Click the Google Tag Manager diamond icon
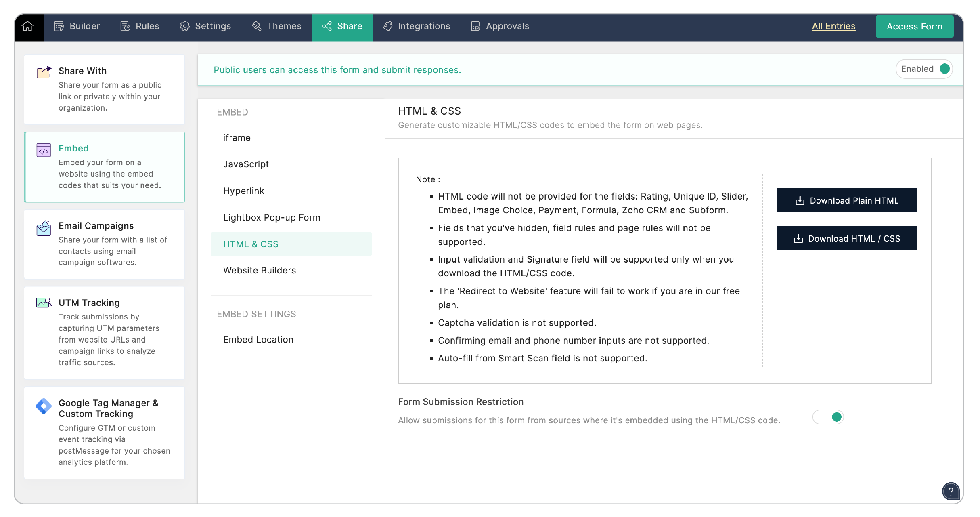Viewport: 980px width, 517px height. pos(44,406)
